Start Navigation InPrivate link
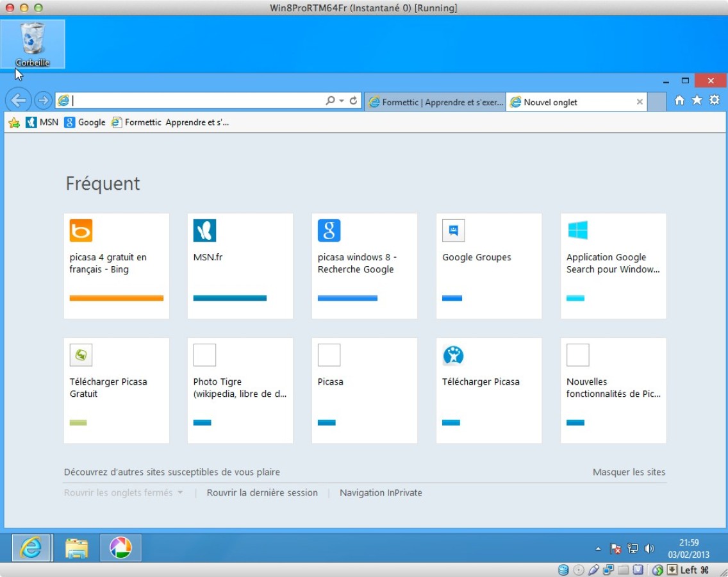 [x=381, y=493]
